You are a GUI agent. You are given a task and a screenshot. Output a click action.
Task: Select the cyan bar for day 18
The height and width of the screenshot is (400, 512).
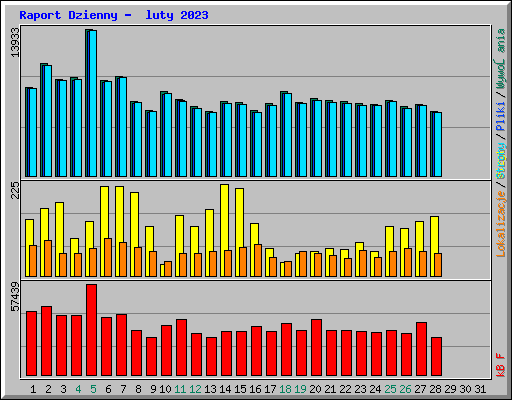click(287, 135)
